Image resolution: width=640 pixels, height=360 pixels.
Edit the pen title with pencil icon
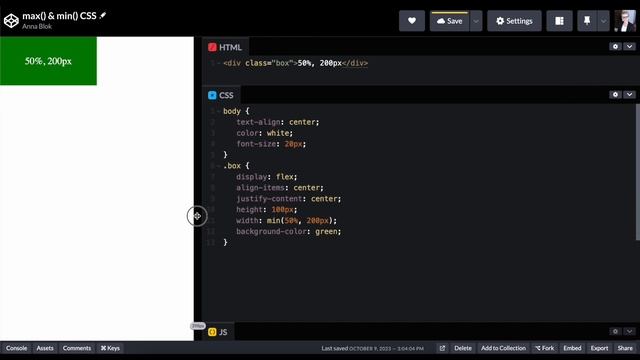(x=103, y=16)
